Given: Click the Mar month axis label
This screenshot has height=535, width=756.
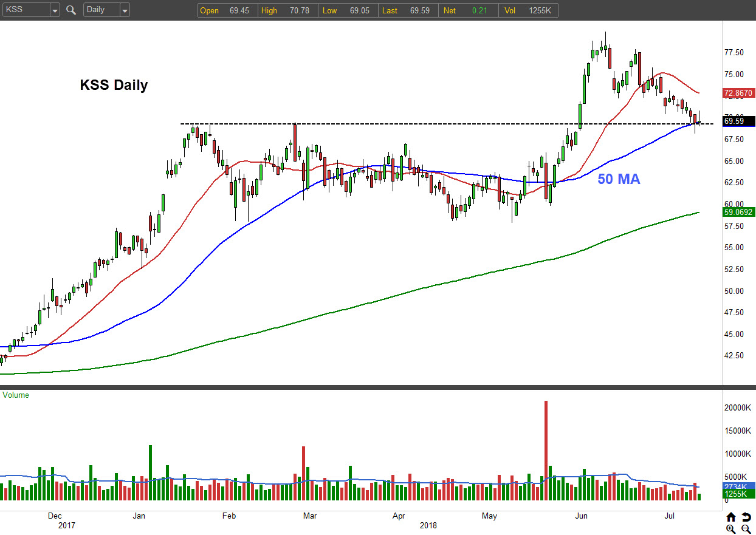Looking at the screenshot, I should [310, 516].
